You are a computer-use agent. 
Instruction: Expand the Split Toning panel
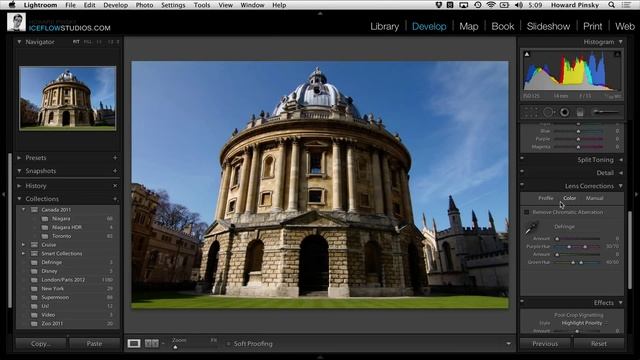[x=621, y=160]
